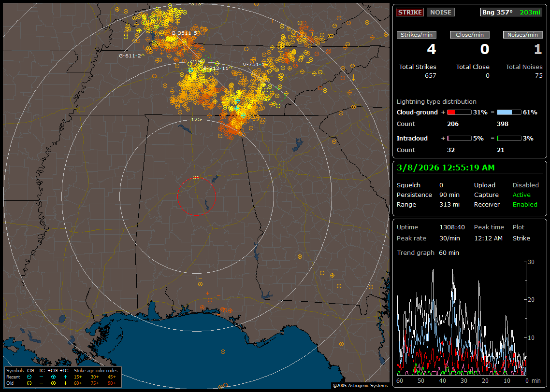Click the recent -CG cyan symbol in legend
This screenshot has height=392, width=550.
pyautogui.click(x=29, y=377)
